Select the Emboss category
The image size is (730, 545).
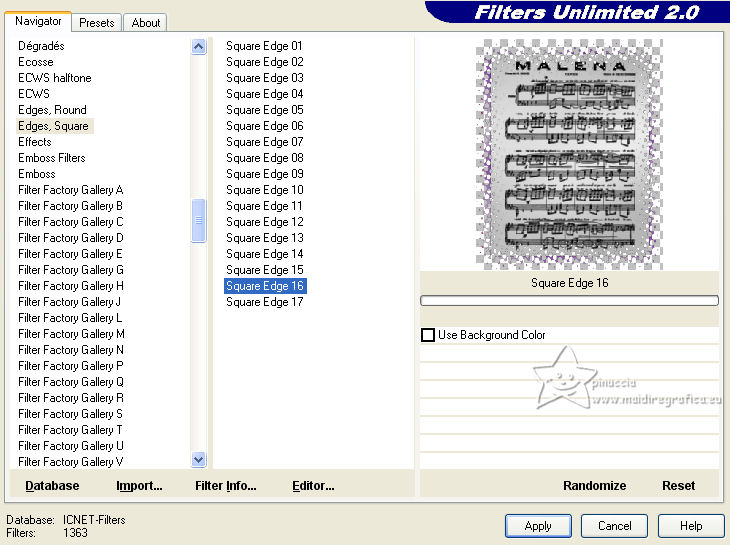(36, 174)
